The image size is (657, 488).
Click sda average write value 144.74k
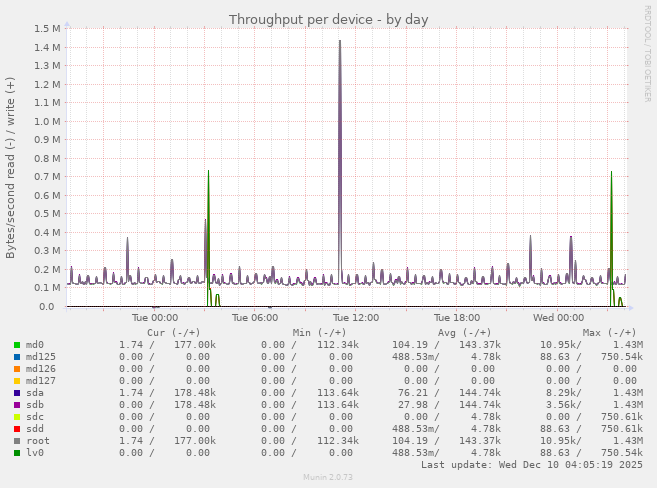point(480,393)
